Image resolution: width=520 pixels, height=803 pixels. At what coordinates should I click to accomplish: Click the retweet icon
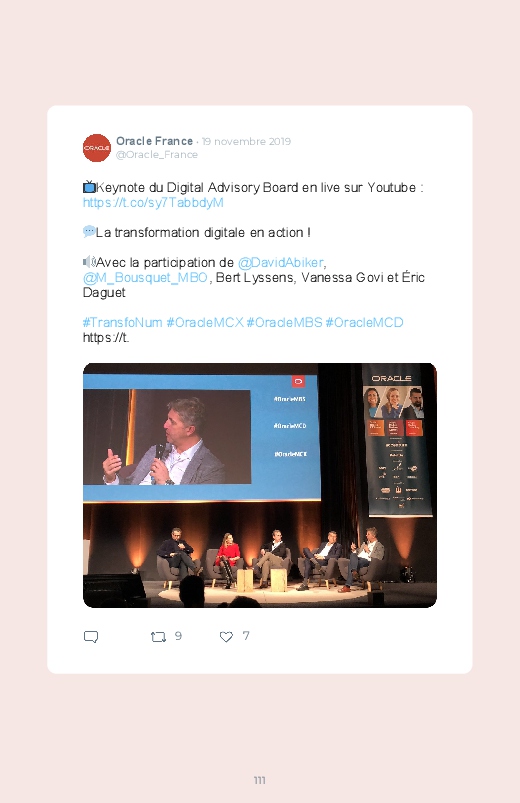click(158, 637)
